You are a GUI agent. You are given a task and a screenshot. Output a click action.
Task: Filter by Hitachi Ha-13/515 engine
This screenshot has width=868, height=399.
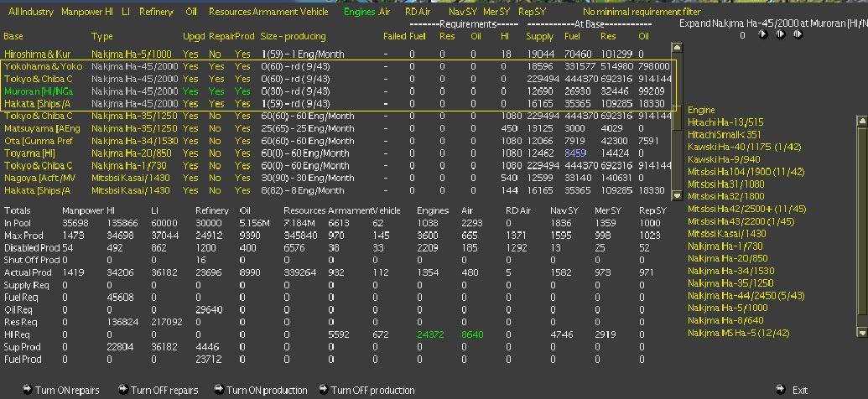(725, 122)
